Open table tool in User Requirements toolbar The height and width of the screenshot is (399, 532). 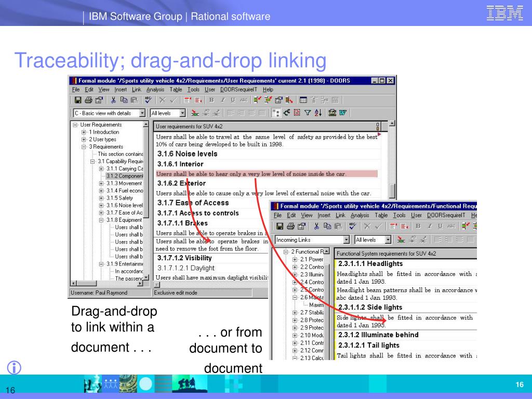click(303, 100)
